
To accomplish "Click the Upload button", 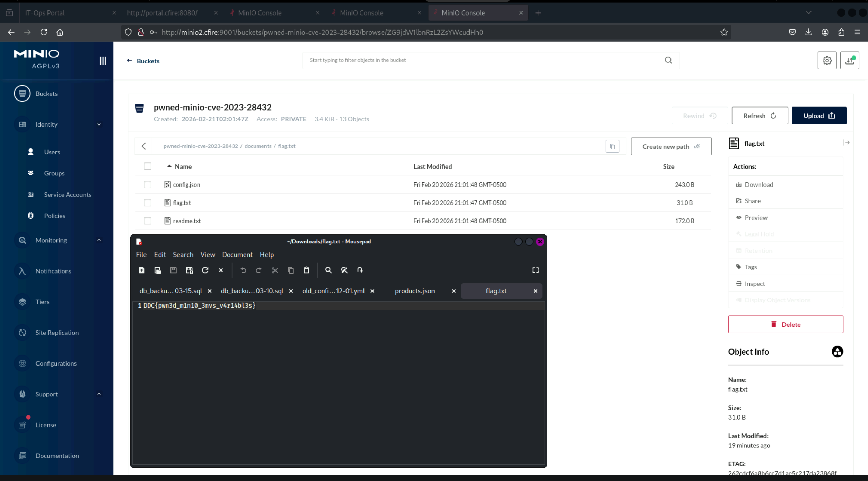I will (x=819, y=116).
